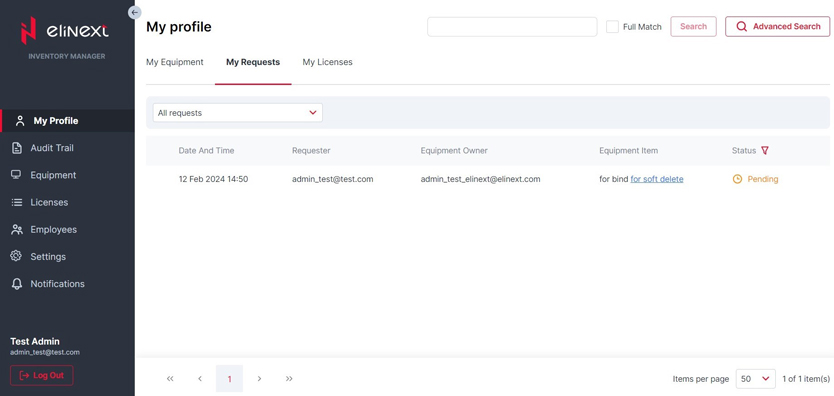
Task: Click the Status column filter icon
Action: (x=765, y=150)
